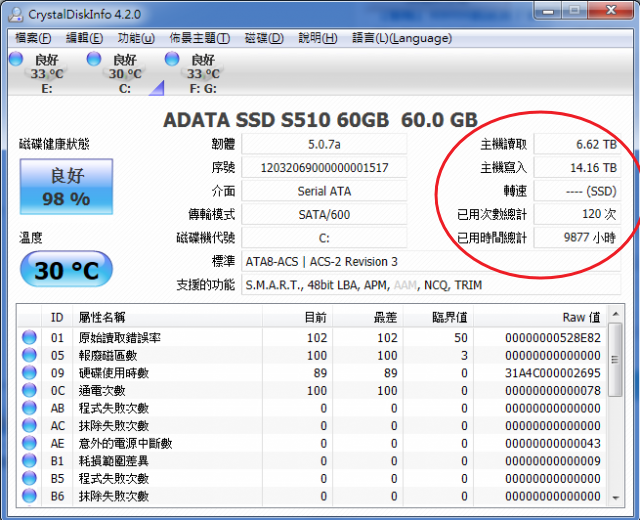This screenshot has width=640, height=520.
Task: Click the power on count 120 次
Action: (577, 214)
